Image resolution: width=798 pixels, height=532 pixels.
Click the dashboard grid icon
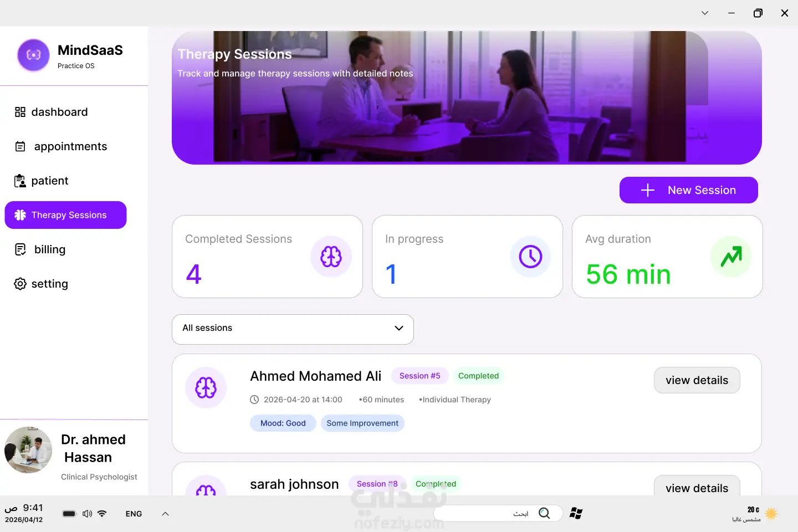click(x=20, y=112)
